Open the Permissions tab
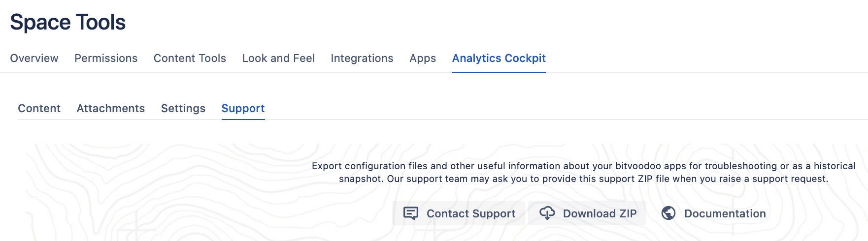 click(x=106, y=58)
